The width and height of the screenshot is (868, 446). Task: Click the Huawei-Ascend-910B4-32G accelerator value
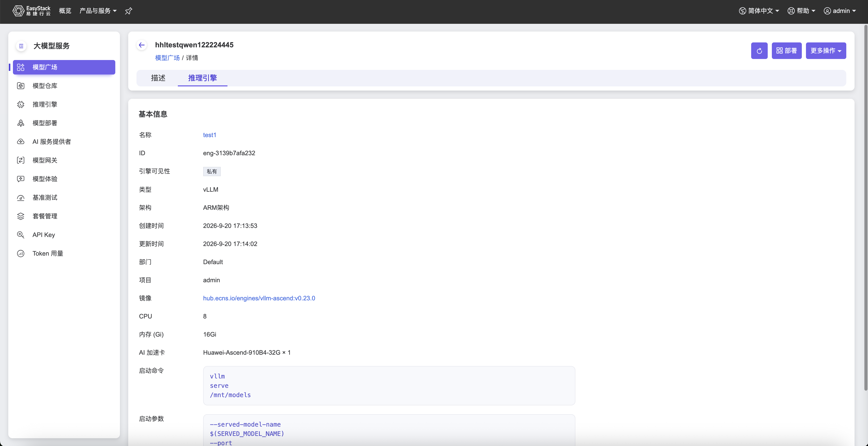pyautogui.click(x=247, y=352)
